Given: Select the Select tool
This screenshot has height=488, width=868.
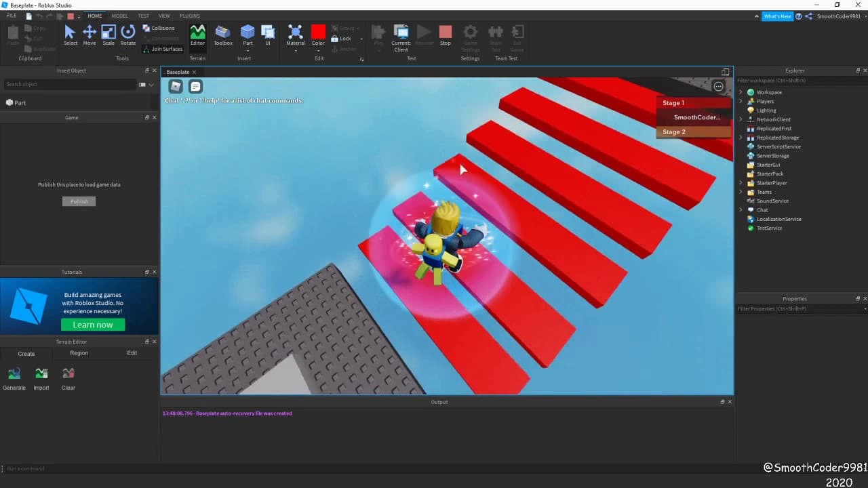Looking at the screenshot, I should pos(71,35).
